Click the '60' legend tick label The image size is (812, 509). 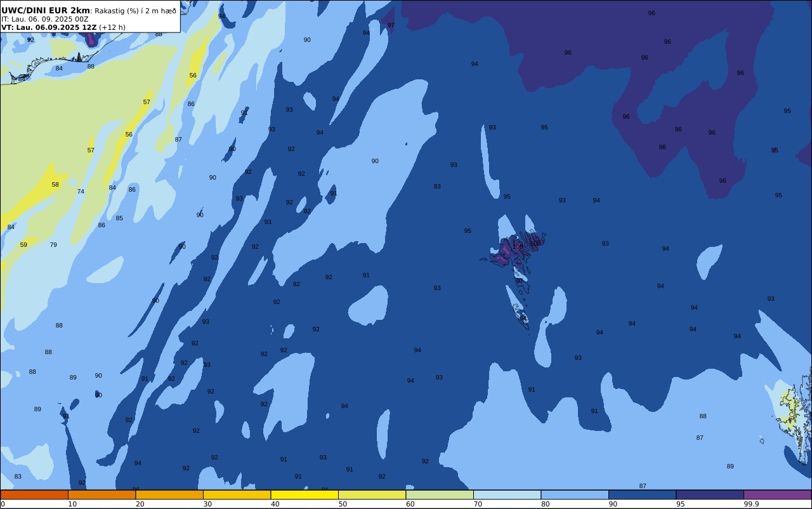pyautogui.click(x=410, y=504)
